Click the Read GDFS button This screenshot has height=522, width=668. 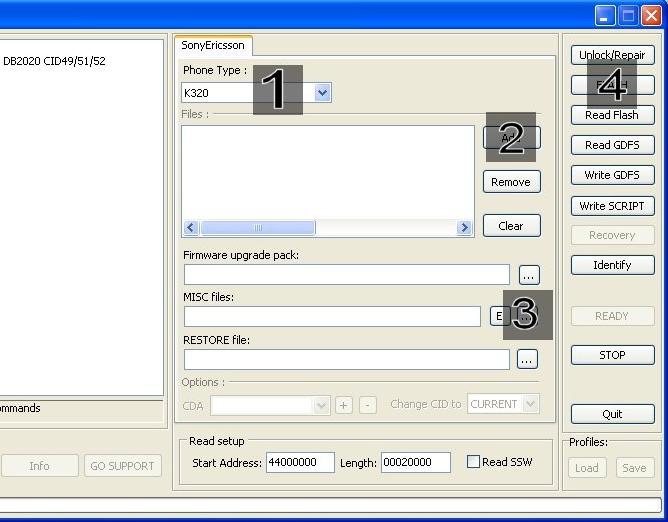[x=613, y=145]
